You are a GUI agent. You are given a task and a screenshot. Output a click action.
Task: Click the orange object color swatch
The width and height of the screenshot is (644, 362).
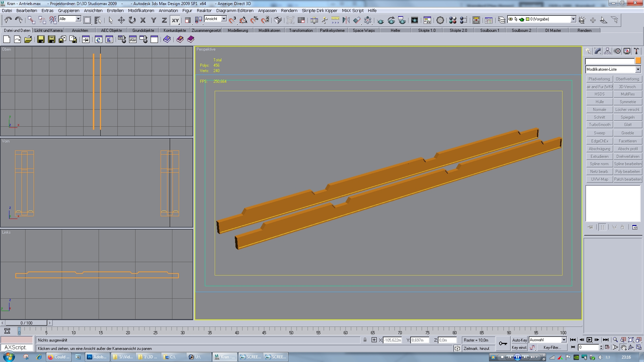tap(638, 61)
